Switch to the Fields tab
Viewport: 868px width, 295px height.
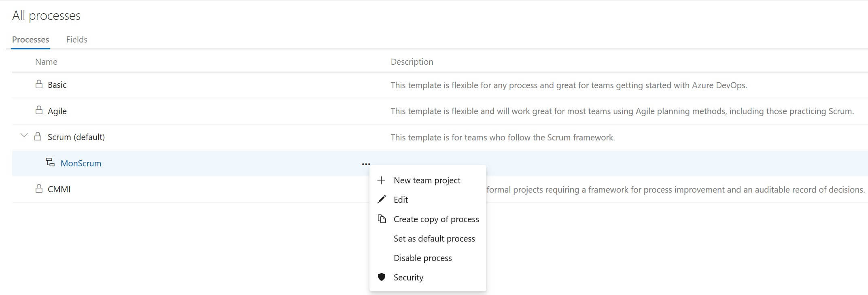pyautogui.click(x=76, y=40)
